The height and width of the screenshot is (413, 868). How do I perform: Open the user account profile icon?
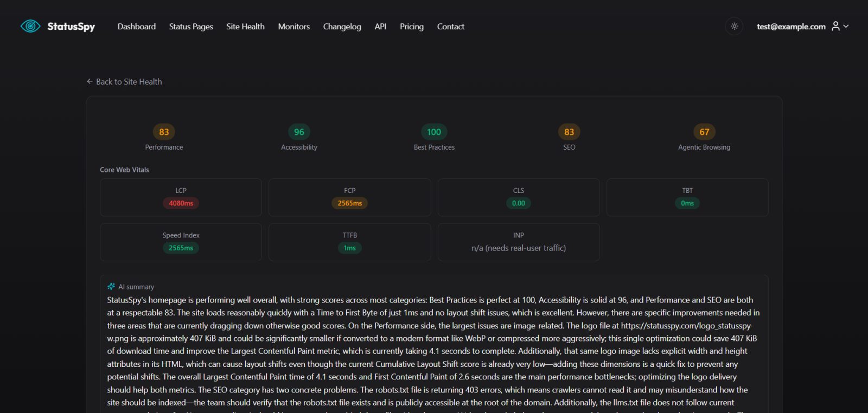tap(835, 26)
